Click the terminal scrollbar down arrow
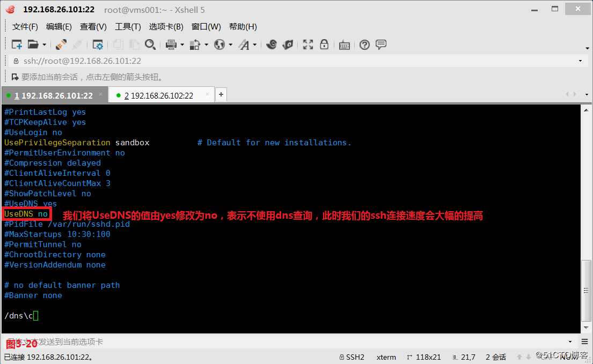Screen dimensions: 593x364 point(585,328)
